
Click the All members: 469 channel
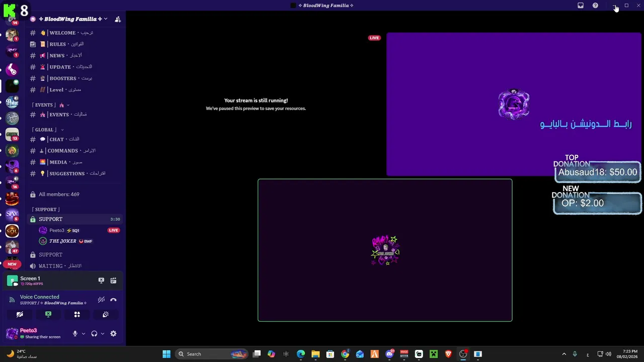[x=75, y=194]
